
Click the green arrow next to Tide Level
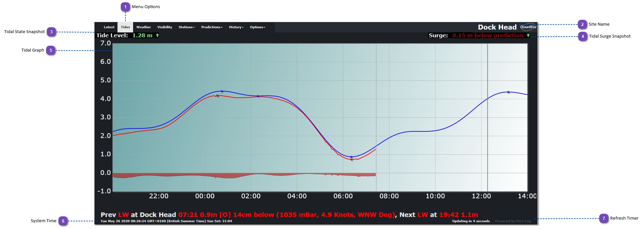(157, 35)
